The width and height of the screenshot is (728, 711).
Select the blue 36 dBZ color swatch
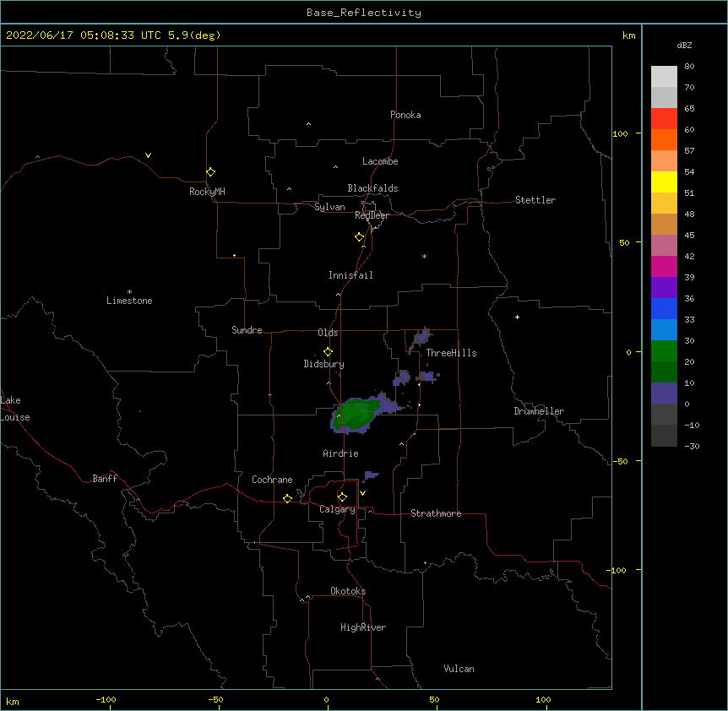coord(664,308)
